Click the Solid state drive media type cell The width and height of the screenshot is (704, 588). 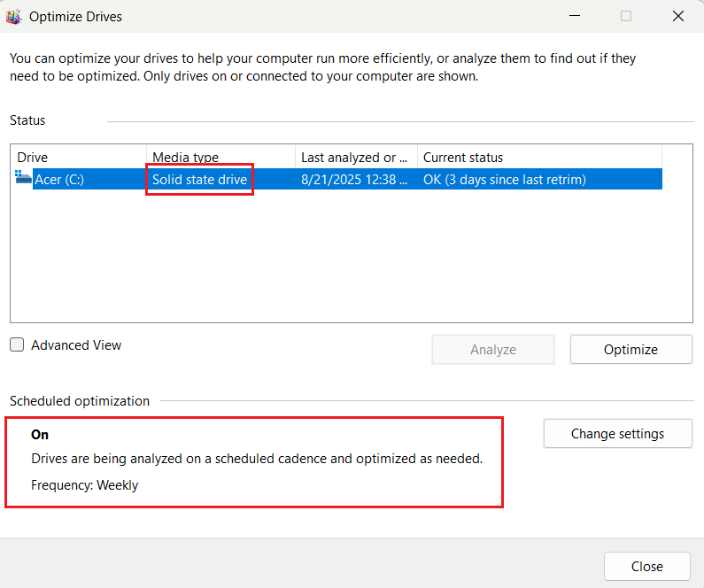(199, 180)
